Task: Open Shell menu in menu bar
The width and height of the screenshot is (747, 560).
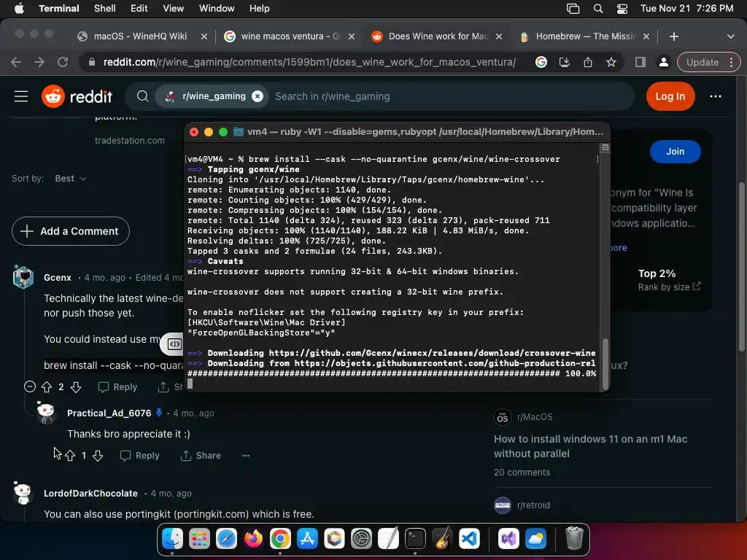Action: tap(105, 8)
